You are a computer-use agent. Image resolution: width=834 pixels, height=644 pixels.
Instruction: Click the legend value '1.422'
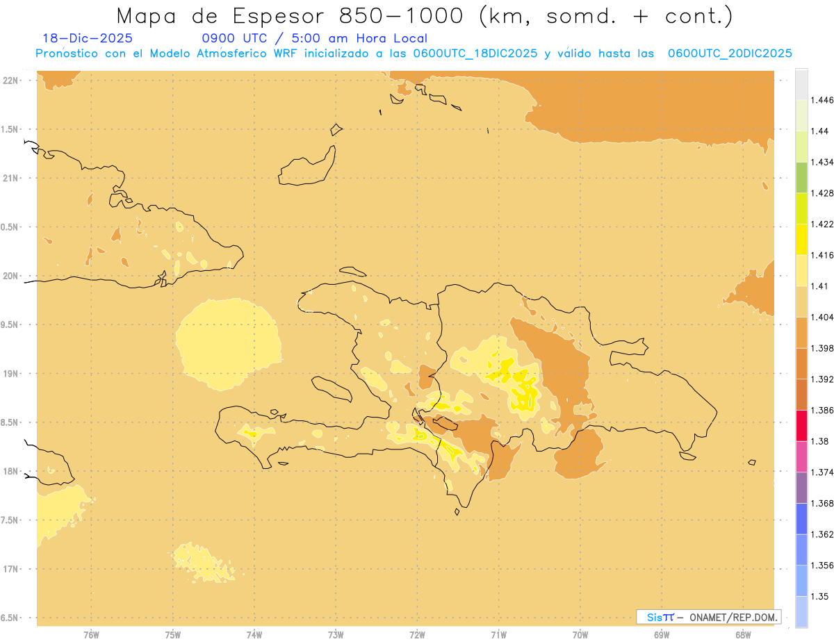823,224
